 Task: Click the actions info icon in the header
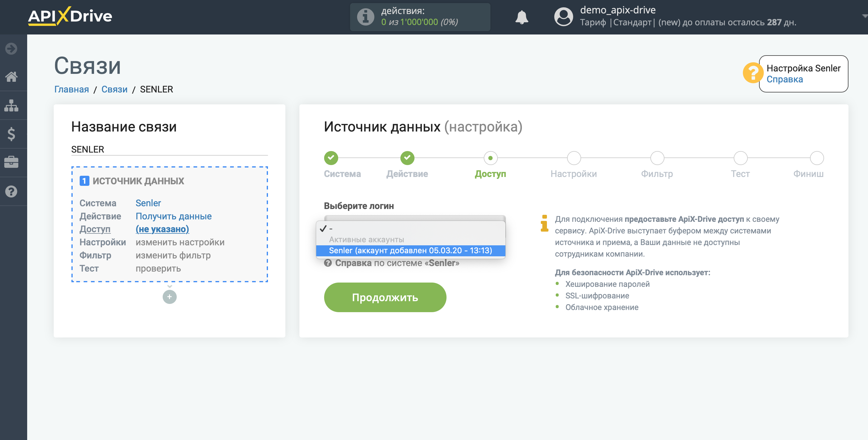coord(366,17)
